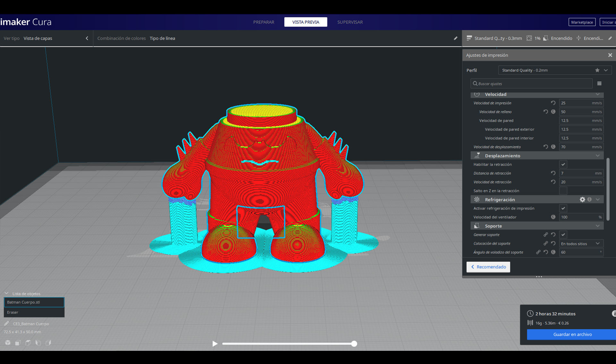The width and height of the screenshot is (616, 364).
Task: Click the Soporte category icon
Action: pos(477,226)
